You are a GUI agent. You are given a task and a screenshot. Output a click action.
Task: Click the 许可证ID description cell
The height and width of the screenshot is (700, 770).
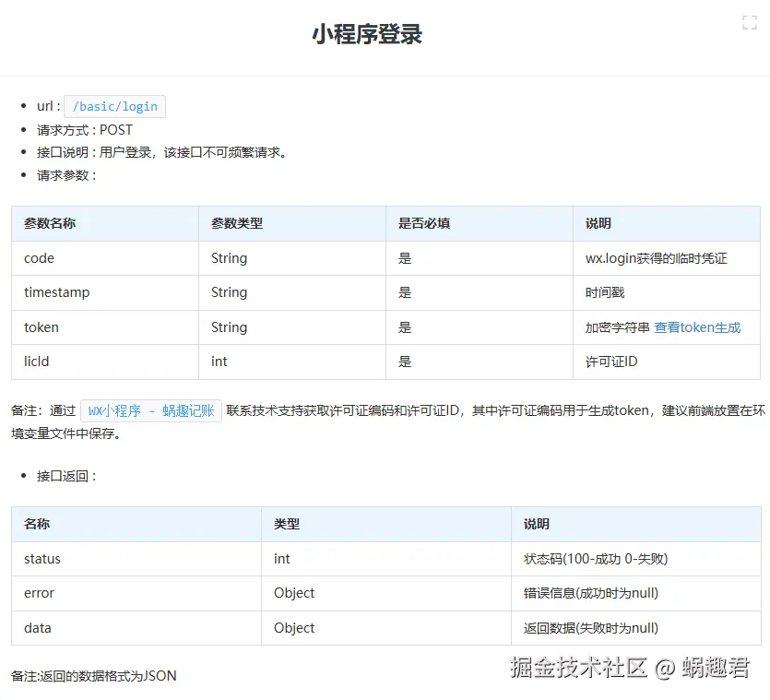click(667, 362)
